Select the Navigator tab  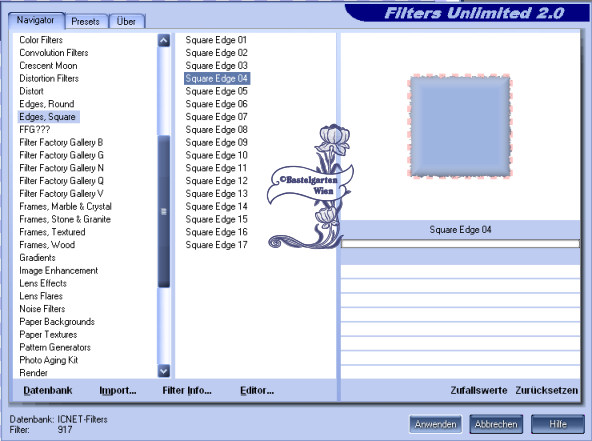35,20
